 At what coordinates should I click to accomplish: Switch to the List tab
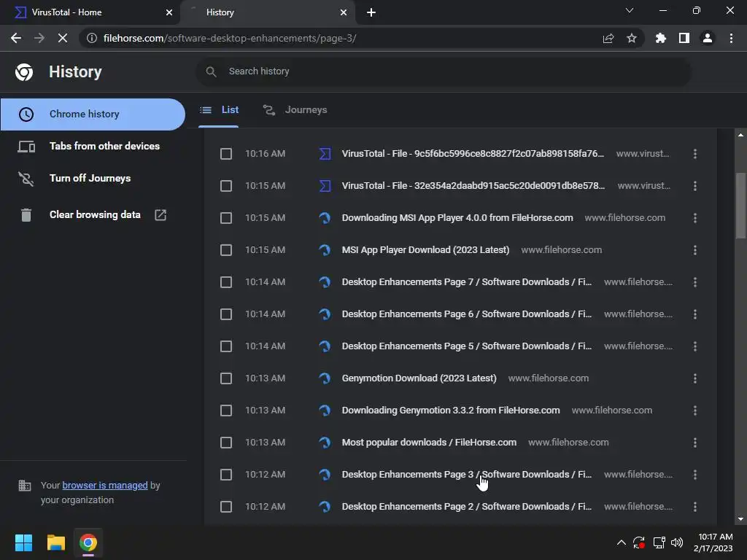point(219,110)
